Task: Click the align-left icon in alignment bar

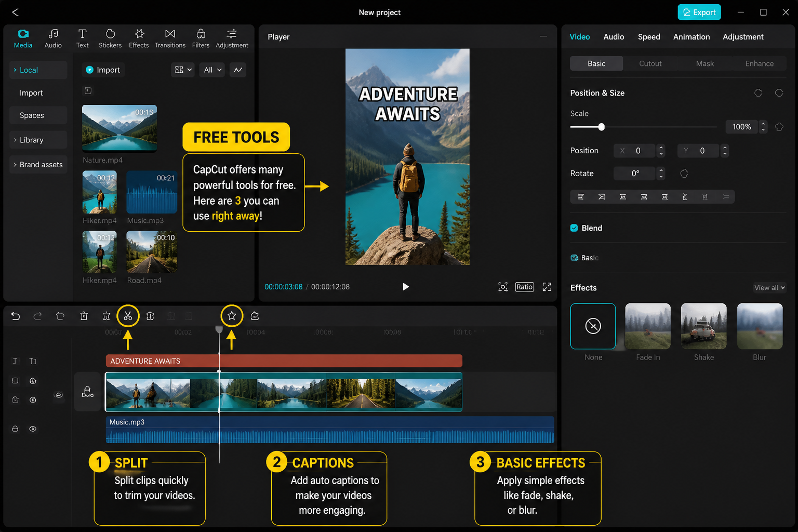Action: (x=581, y=197)
